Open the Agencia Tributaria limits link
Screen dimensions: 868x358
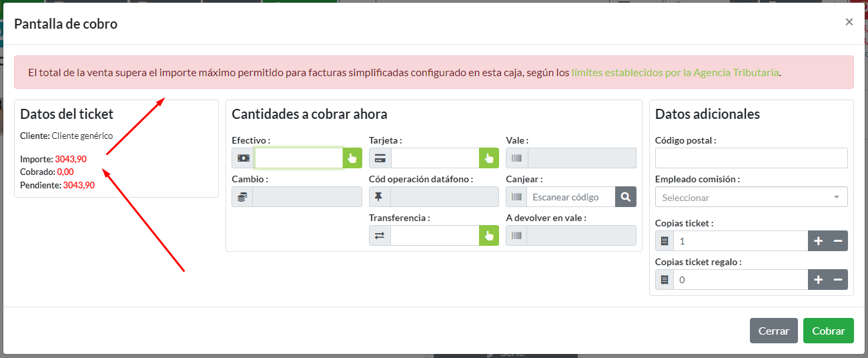(675, 72)
